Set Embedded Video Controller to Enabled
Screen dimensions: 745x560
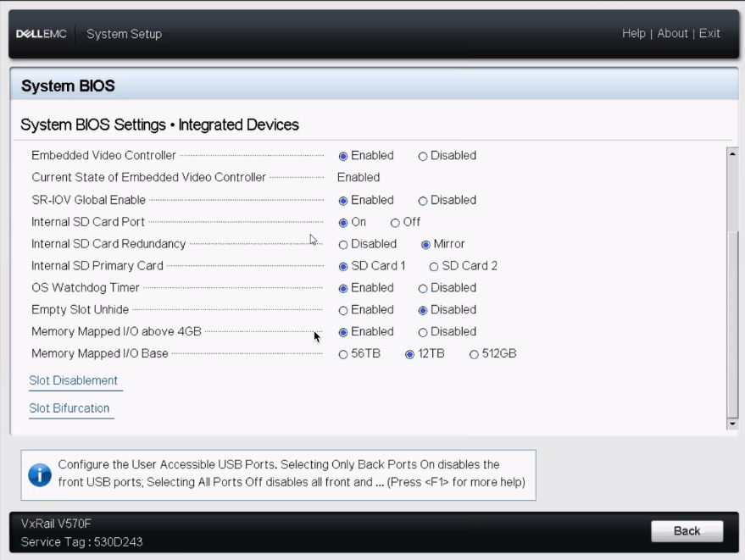(x=343, y=156)
